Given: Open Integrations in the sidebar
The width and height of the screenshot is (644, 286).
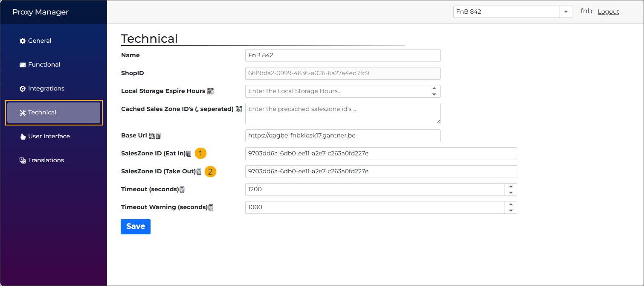Looking at the screenshot, I should click(x=46, y=89).
